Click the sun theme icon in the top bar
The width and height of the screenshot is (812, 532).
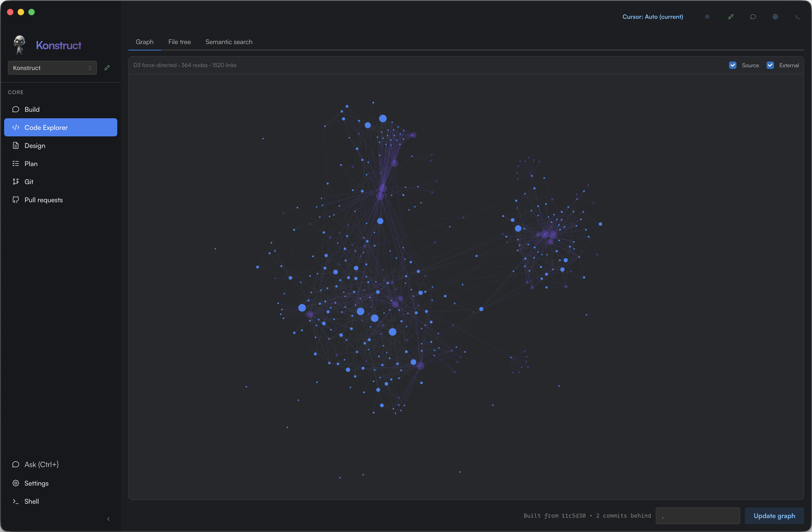[x=707, y=17]
